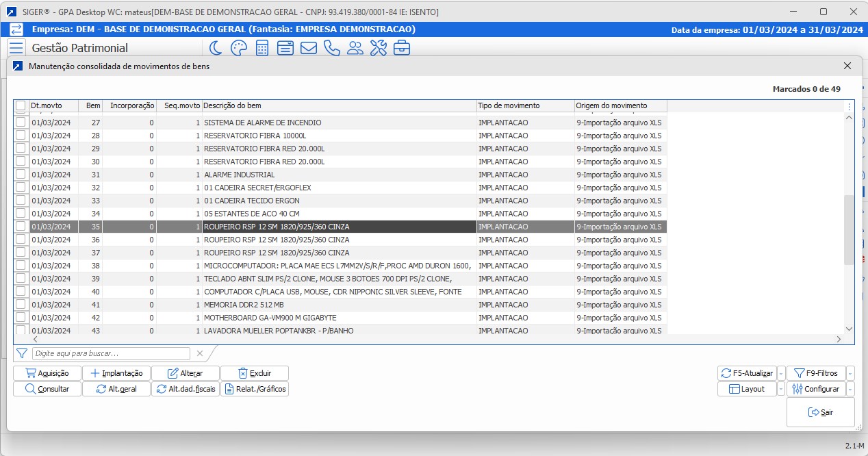Check the box for SISTEMA DE ALARME DE INCENDIO
868x456 pixels.
coord(21,123)
